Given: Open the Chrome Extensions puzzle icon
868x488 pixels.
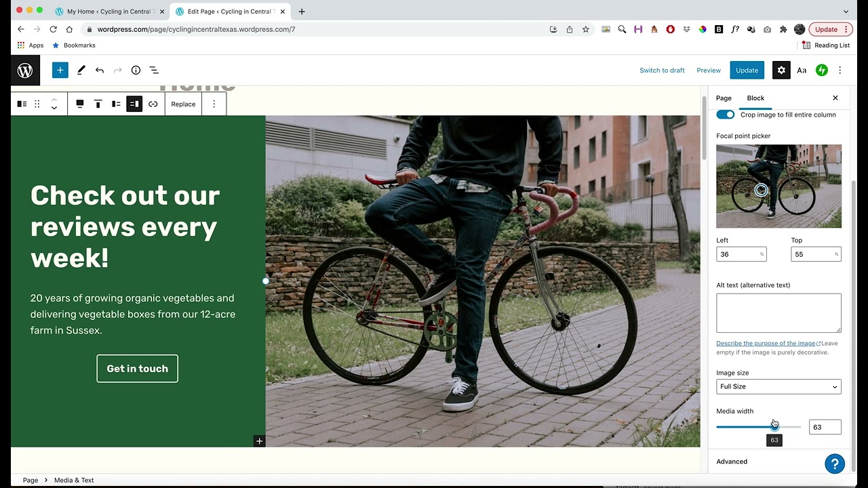Looking at the screenshot, I should [x=783, y=30].
